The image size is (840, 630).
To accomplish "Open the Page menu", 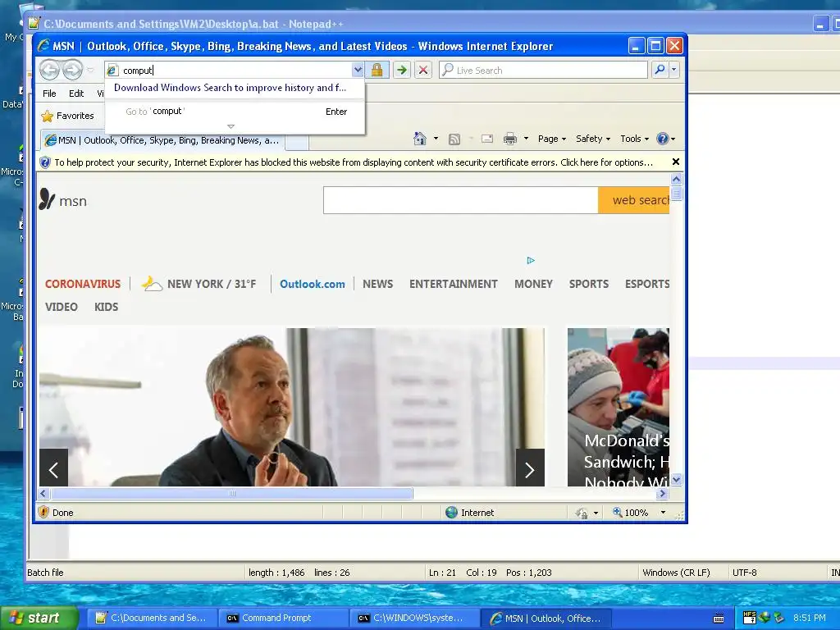I will (x=552, y=139).
